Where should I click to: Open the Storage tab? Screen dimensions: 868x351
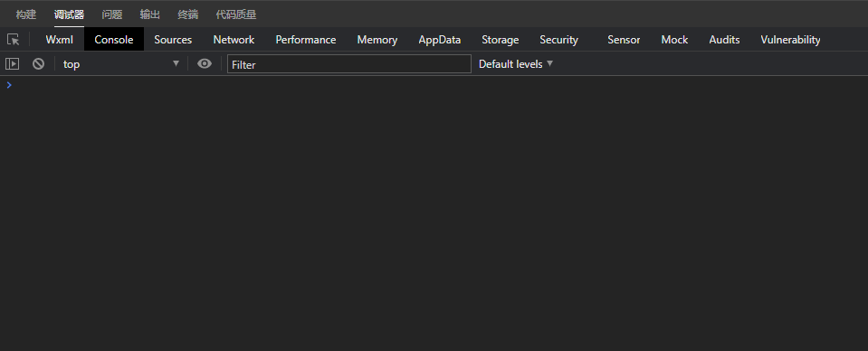[x=500, y=40]
